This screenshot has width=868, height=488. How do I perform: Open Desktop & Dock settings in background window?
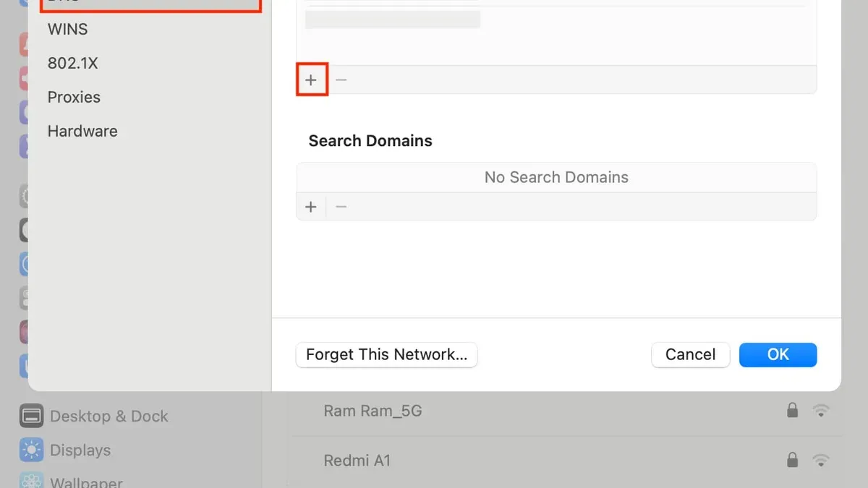pyautogui.click(x=109, y=416)
